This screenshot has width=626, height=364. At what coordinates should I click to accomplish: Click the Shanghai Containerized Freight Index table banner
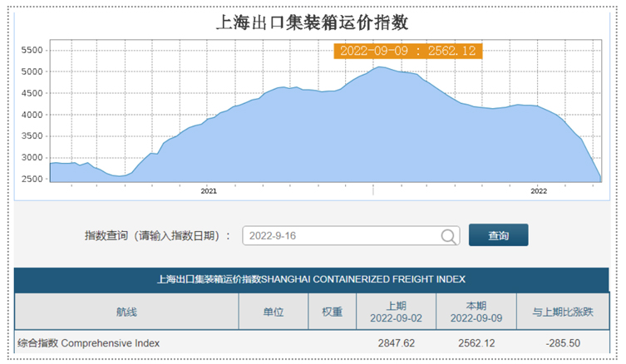[x=312, y=279]
